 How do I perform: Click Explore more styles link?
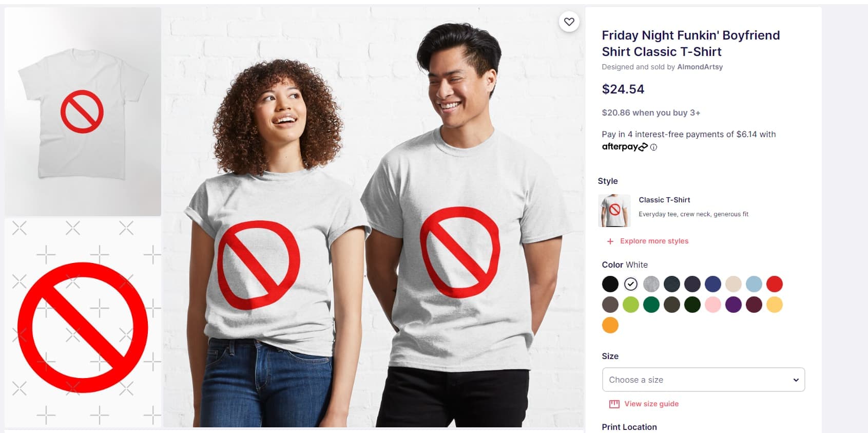(654, 241)
